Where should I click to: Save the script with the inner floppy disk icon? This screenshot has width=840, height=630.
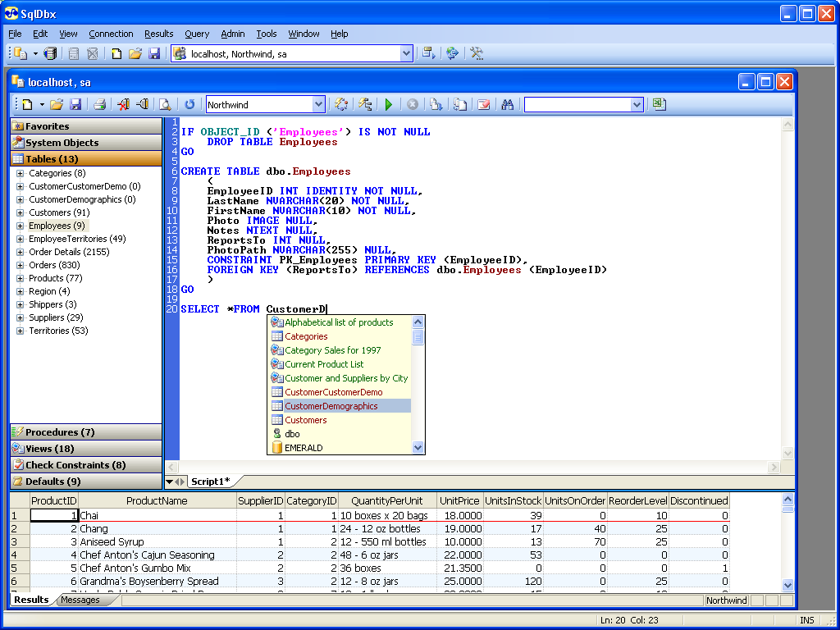[x=75, y=104]
